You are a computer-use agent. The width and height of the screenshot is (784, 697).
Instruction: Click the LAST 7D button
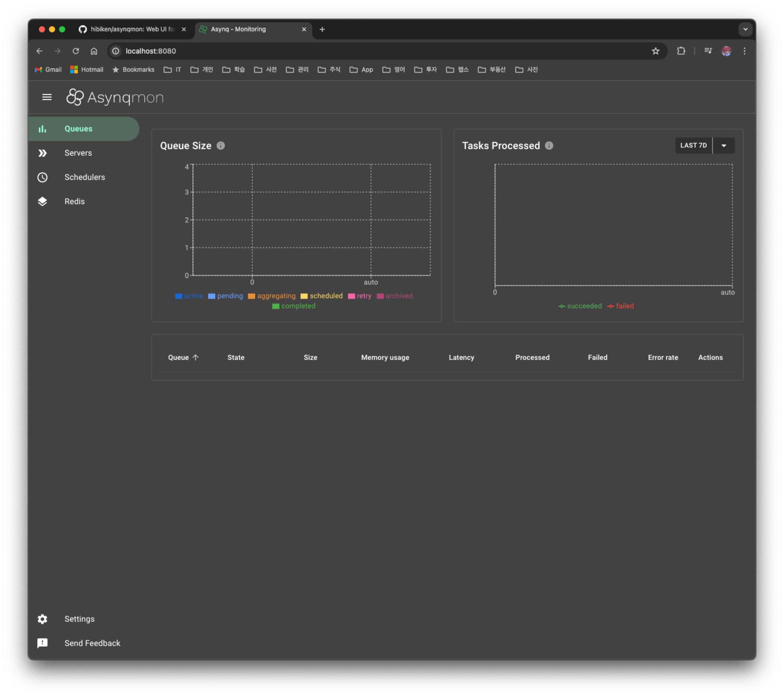coord(693,146)
